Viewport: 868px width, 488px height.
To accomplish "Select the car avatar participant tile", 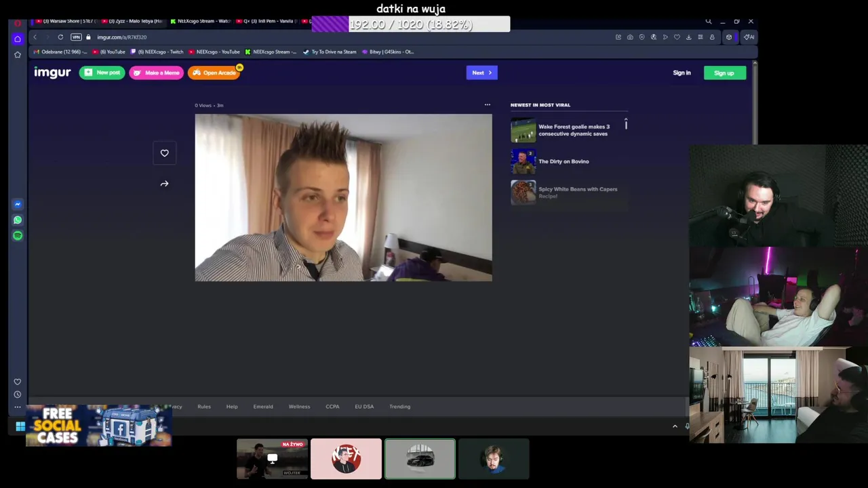I will [x=420, y=459].
